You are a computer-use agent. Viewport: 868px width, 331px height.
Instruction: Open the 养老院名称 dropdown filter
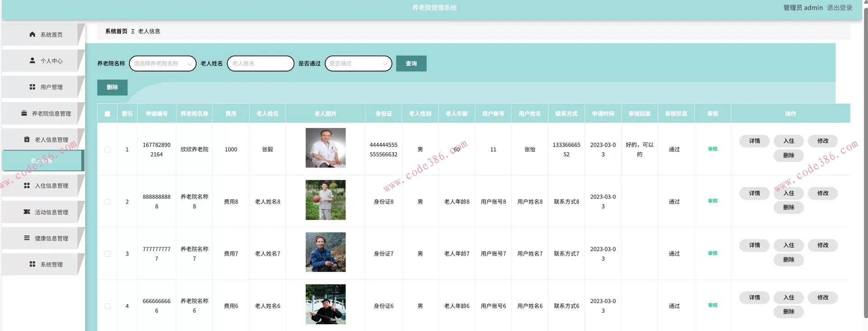point(162,64)
